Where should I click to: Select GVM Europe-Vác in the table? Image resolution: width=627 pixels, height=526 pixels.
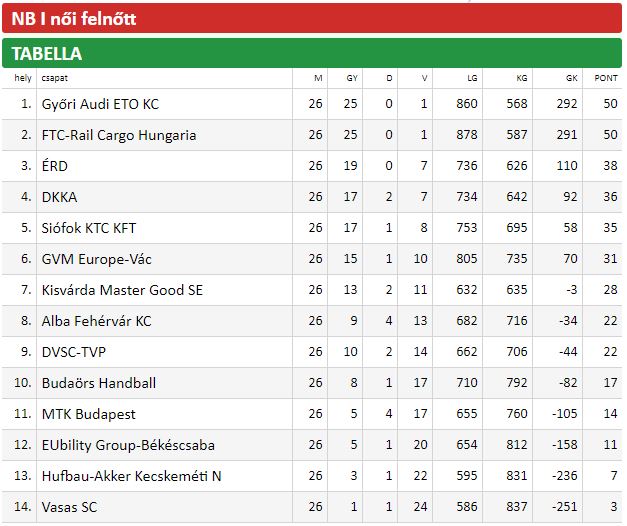[96, 259]
